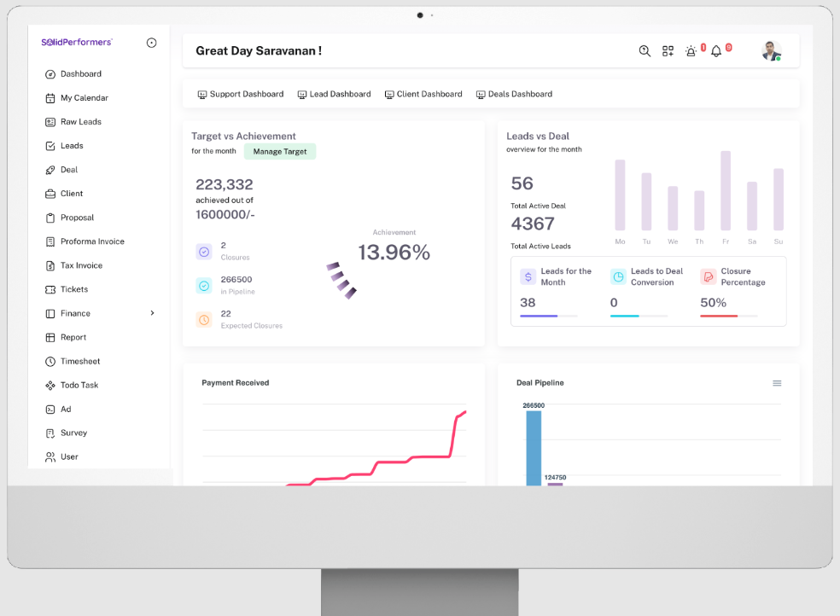Open the grid add widget icon
This screenshot has height=616, width=840.
pyautogui.click(x=668, y=51)
